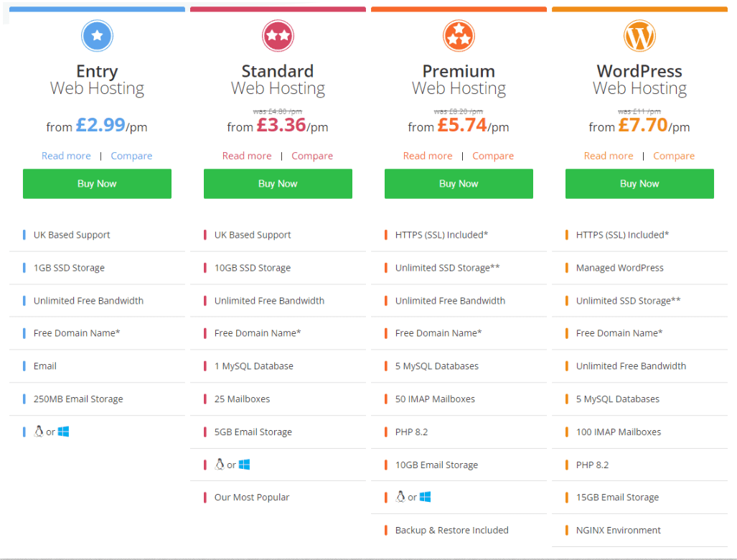Click the Linux penguin icon in Premium plan
This screenshot has width=737, height=560.
tap(400, 497)
